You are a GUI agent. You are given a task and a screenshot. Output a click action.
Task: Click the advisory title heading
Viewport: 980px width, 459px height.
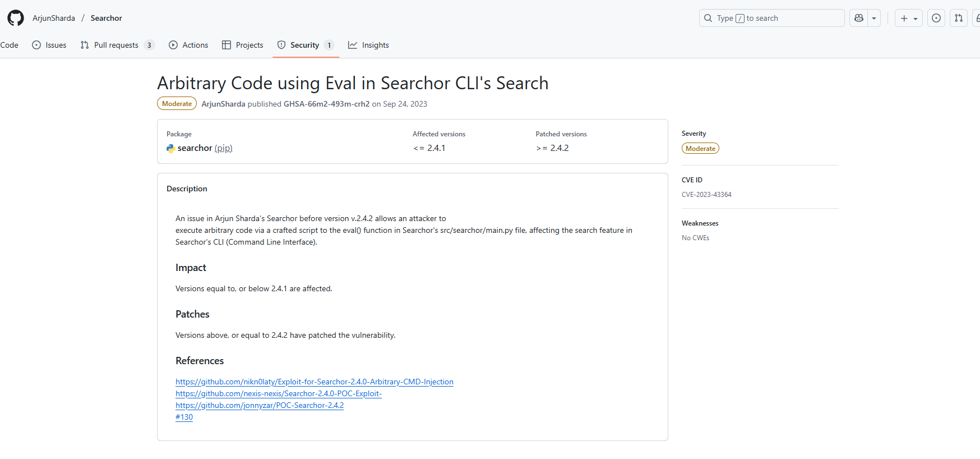(353, 83)
